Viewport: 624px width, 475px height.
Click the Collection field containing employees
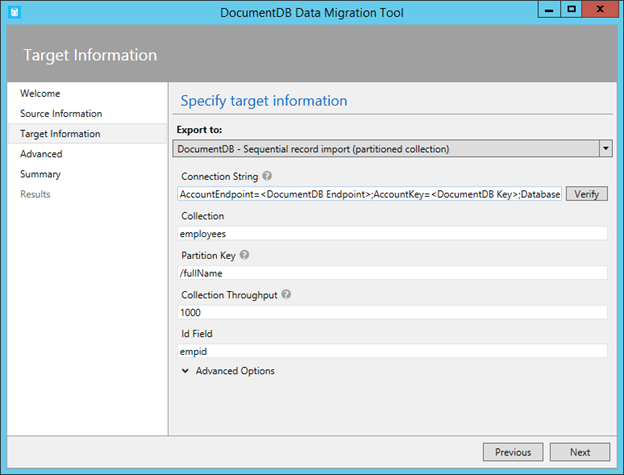[x=392, y=233]
